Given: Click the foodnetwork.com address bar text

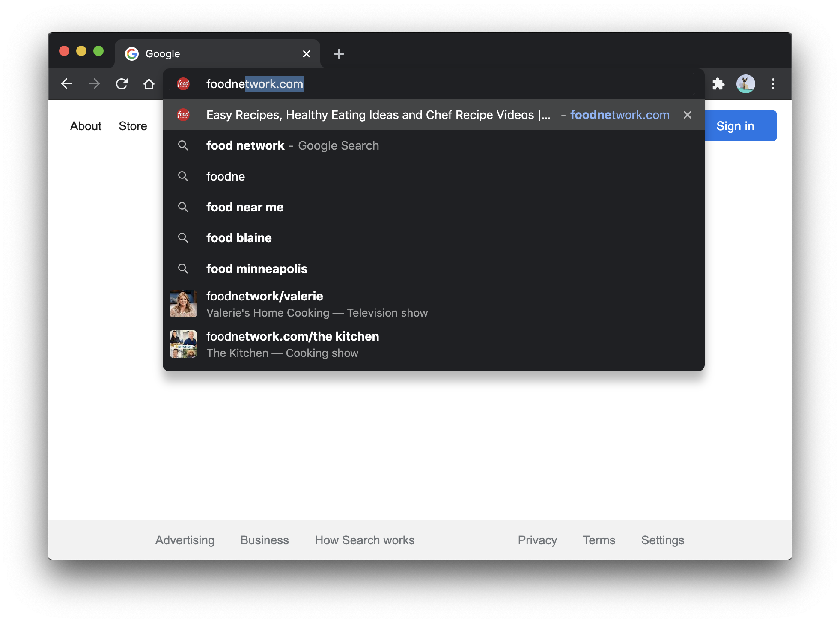Looking at the screenshot, I should tap(255, 84).
